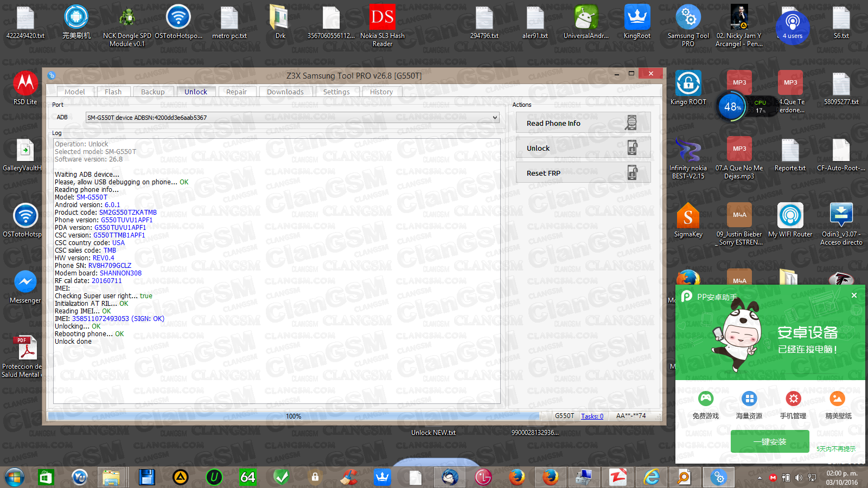The width and height of the screenshot is (868, 488).
Task: Launch KingRoot from the desktop
Action: click(x=637, y=23)
